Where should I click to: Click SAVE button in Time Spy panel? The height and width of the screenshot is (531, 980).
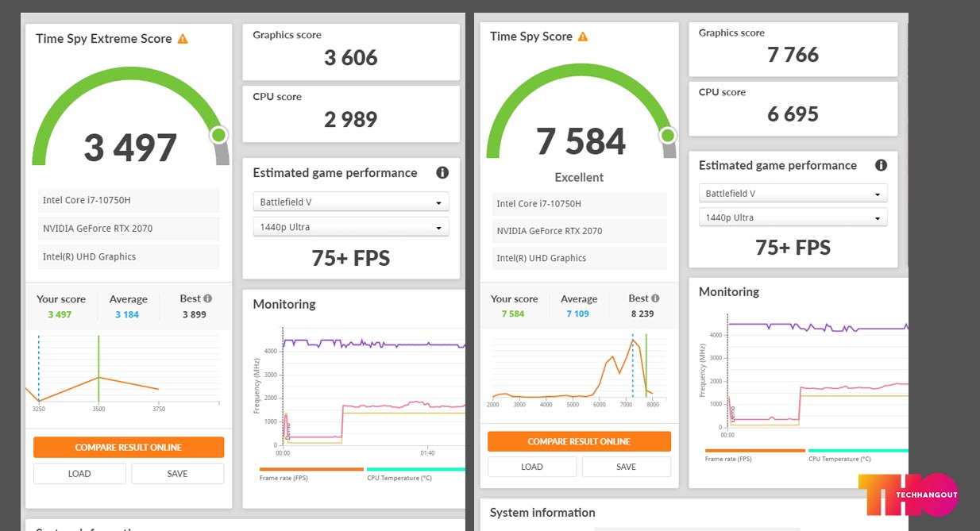(x=627, y=467)
